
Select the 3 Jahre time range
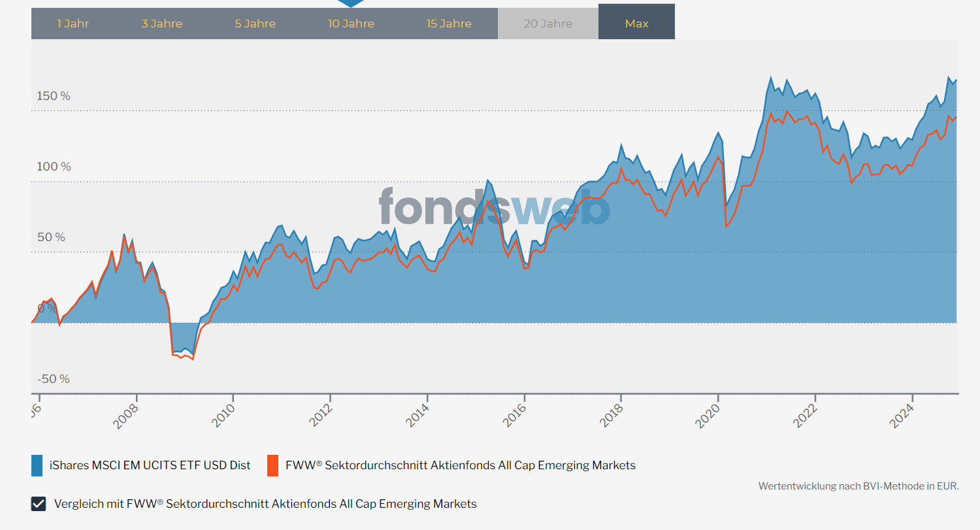tap(161, 24)
